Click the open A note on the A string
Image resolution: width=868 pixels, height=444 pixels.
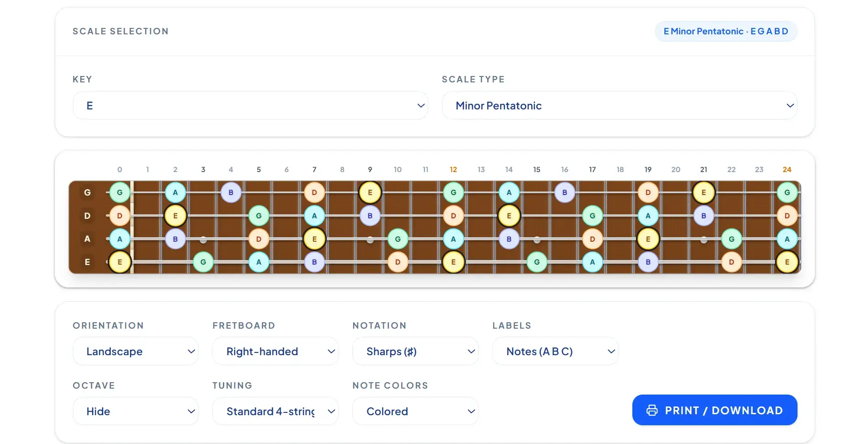[120, 239]
